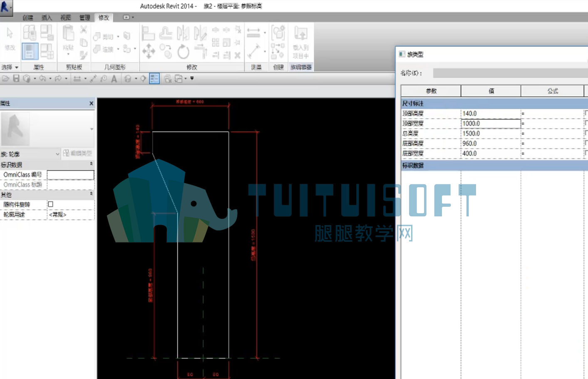Click the Delete X icon in Modify panel
Image resolution: width=588 pixels, height=379 pixels.
point(237,55)
